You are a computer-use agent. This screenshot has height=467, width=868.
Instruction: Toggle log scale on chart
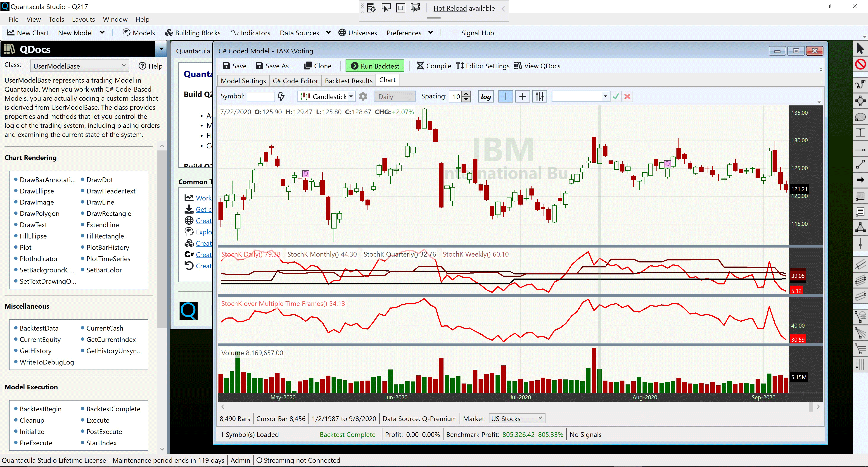[x=486, y=97]
